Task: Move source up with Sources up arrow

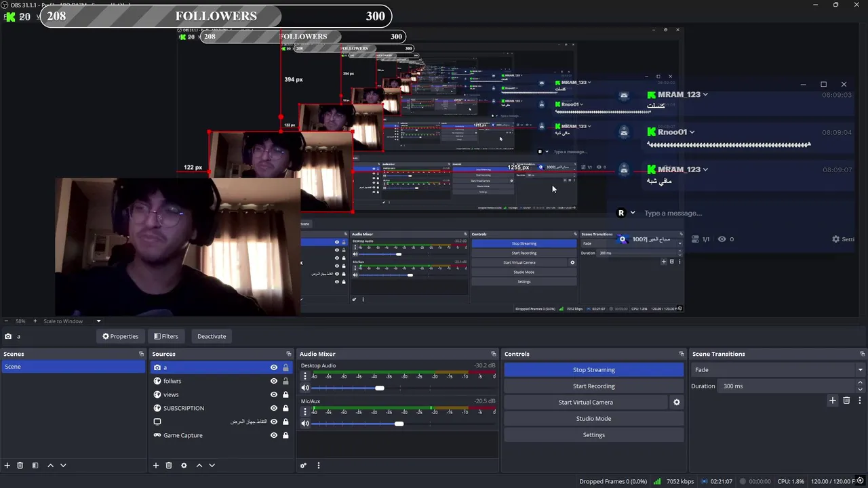Action: coord(199,466)
